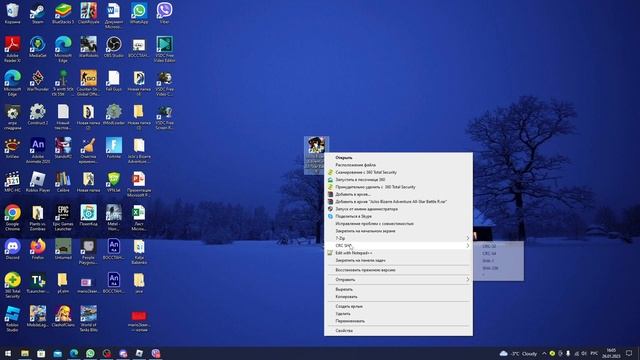Choose Закрепить на панели задач
The width and height of the screenshot is (640, 360).
coord(360,260)
